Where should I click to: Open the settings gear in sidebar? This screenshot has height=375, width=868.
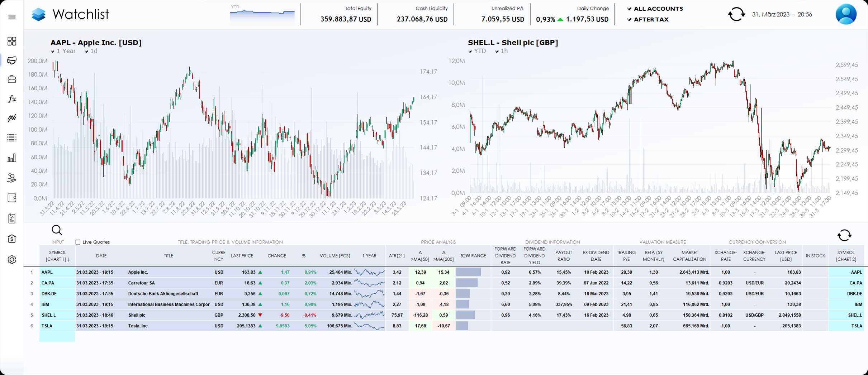12,260
